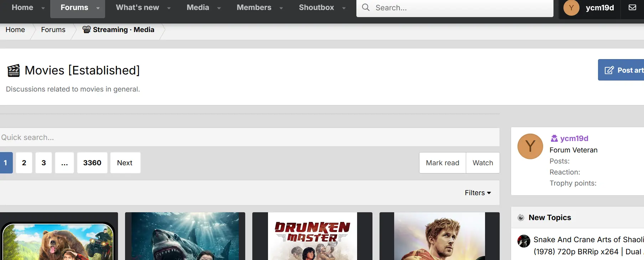Click the Watch button

tap(483, 163)
